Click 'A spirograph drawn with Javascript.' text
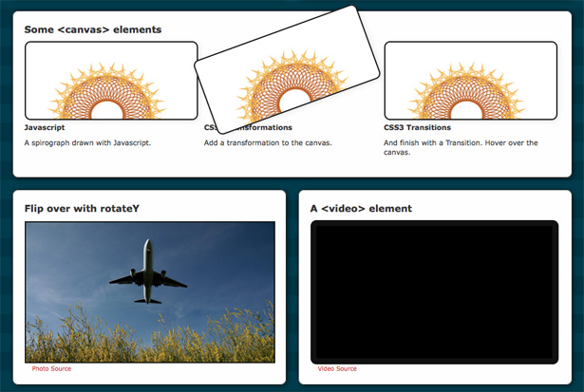The width and height of the screenshot is (584, 392). click(x=87, y=142)
